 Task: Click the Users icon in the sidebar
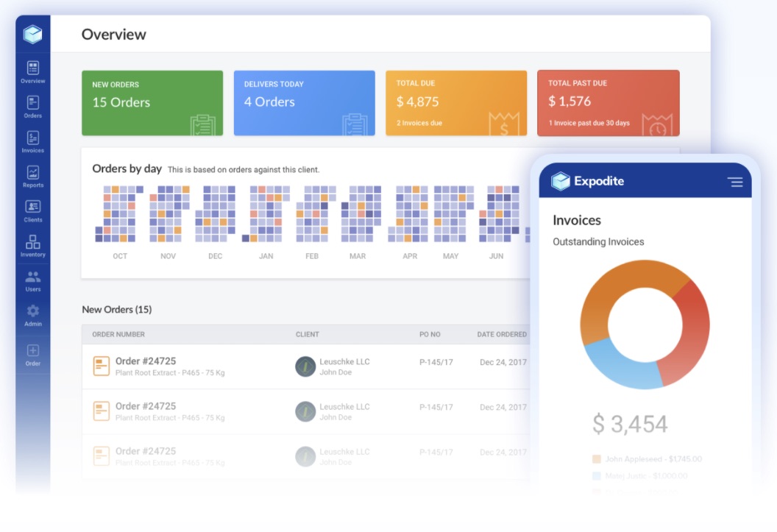pos(32,277)
